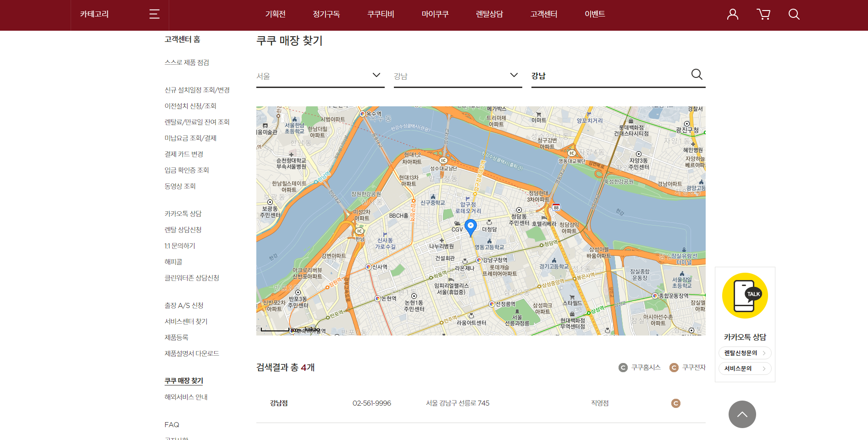Open the shopping cart icon
The height and width of the screenshot is (440, 868).
(x=763, y=14)
